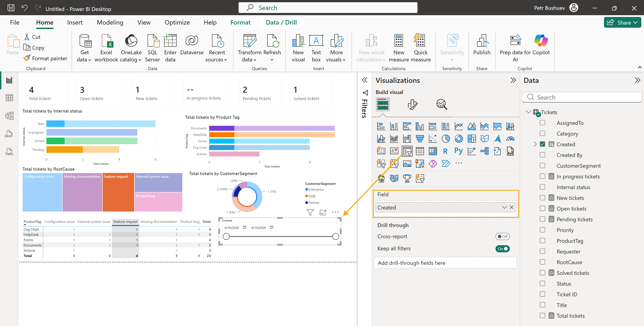Viewport: 644px width, 326px height.
Task: Open the DAX query view icon
Action: tap(9, 134)
